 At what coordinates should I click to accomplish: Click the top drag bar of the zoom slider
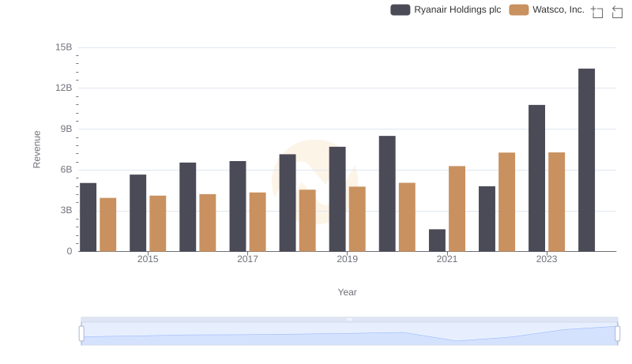[x=349, y=319]
